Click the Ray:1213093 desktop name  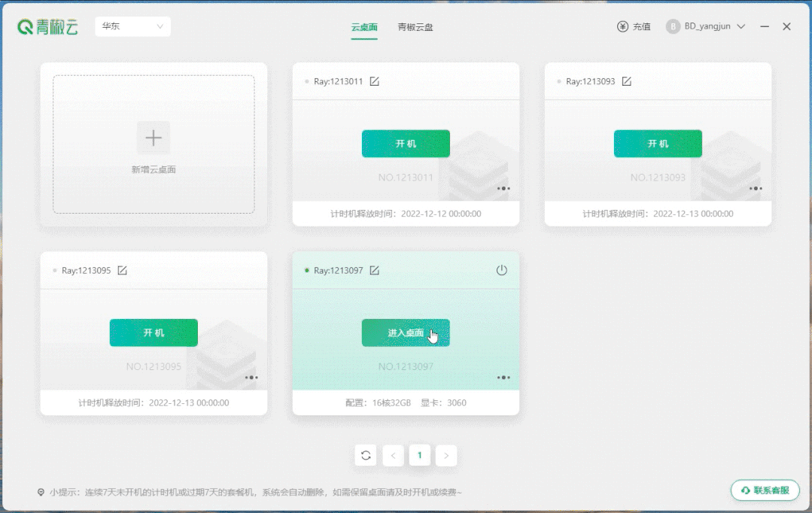coord(590,81)
